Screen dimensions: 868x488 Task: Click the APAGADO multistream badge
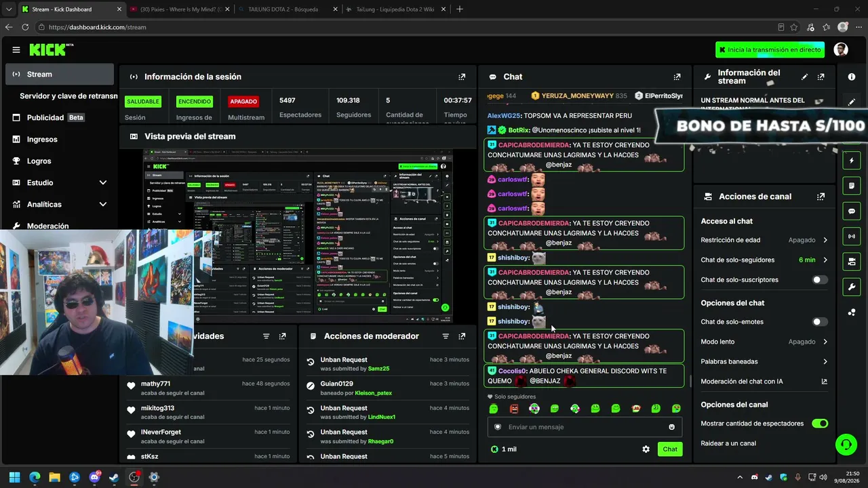(243, 102)
